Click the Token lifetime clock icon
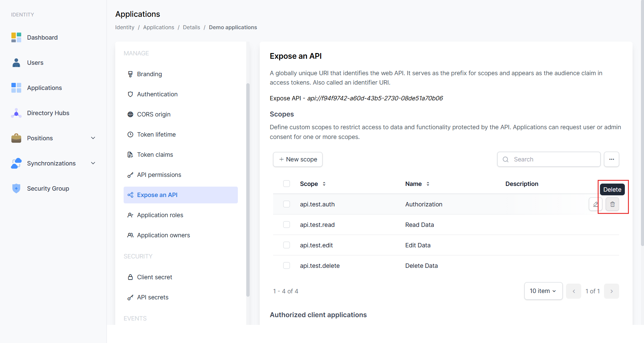 click(130, 135)
